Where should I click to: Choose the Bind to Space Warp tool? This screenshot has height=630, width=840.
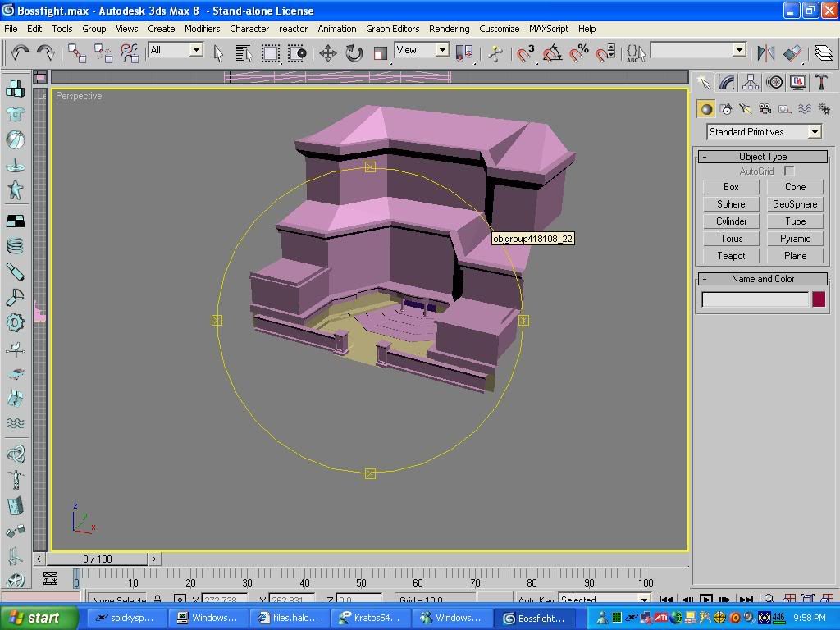pos(129,52)
